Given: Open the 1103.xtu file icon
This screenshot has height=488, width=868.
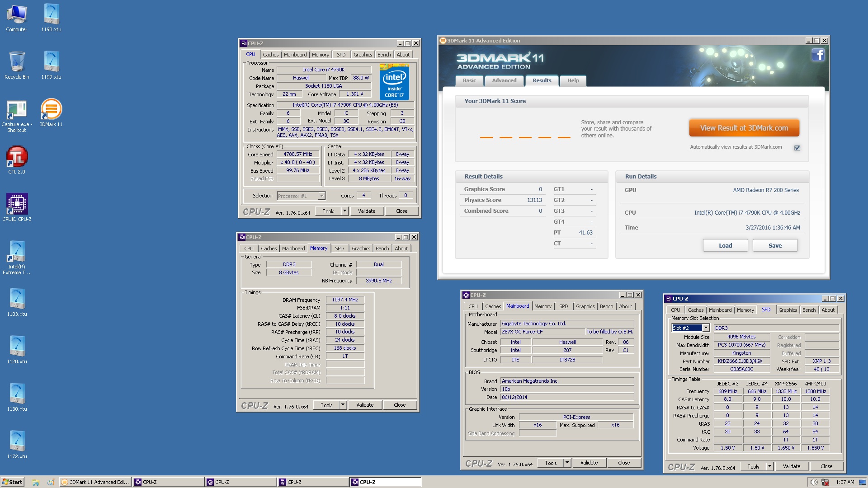Looking at the screenshot, I should tap(17, 303).
